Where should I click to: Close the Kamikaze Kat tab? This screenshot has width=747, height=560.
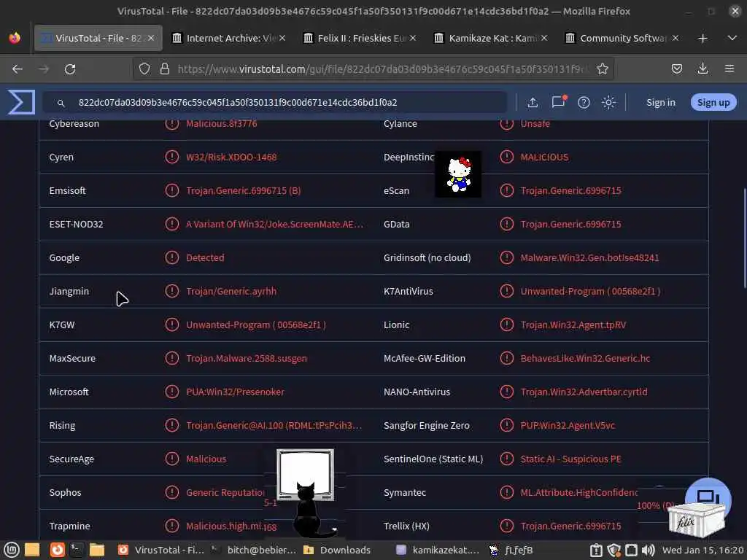pyautogui.click(x=544, y=38)
